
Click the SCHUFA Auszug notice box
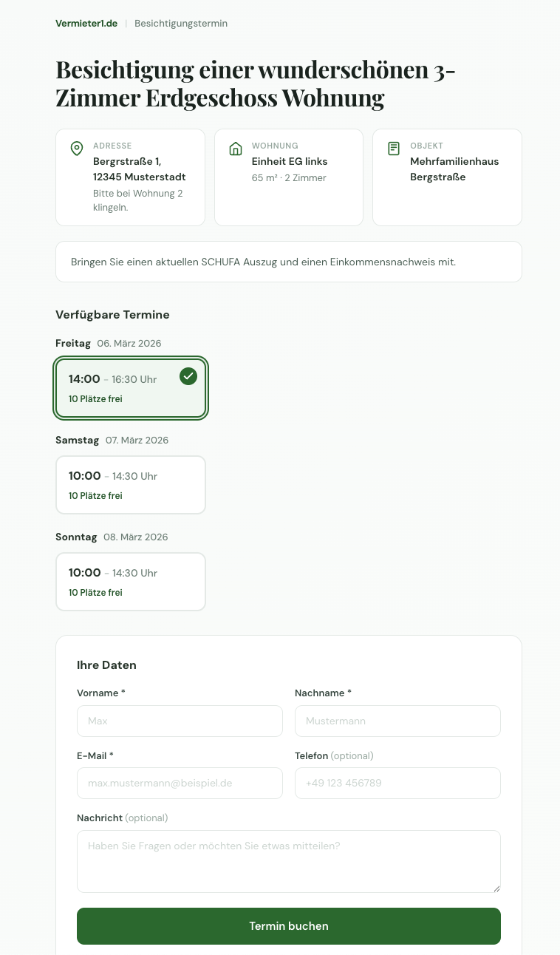coord(288,262)
